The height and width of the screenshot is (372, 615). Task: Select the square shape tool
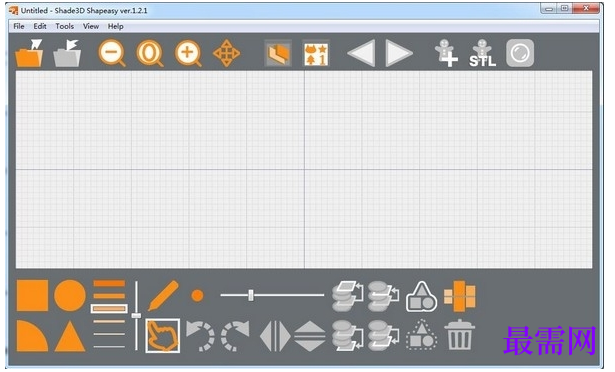tap(32, 295)
